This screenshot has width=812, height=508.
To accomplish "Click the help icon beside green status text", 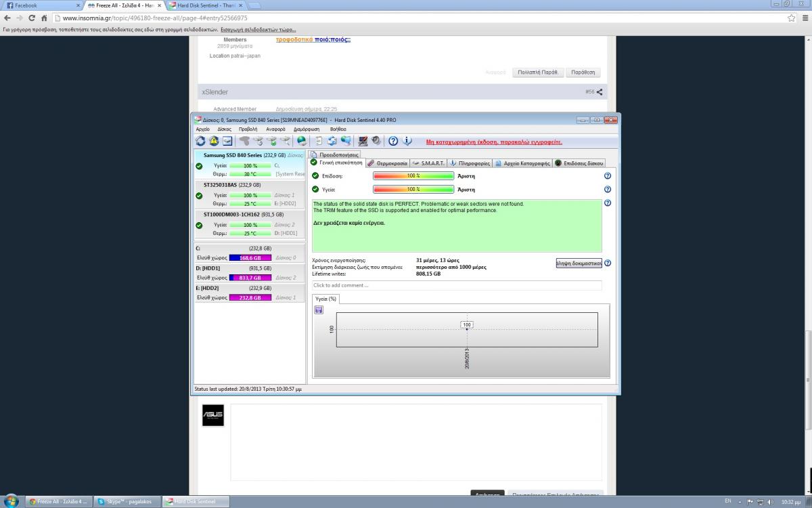I will [x=607, y=203].
